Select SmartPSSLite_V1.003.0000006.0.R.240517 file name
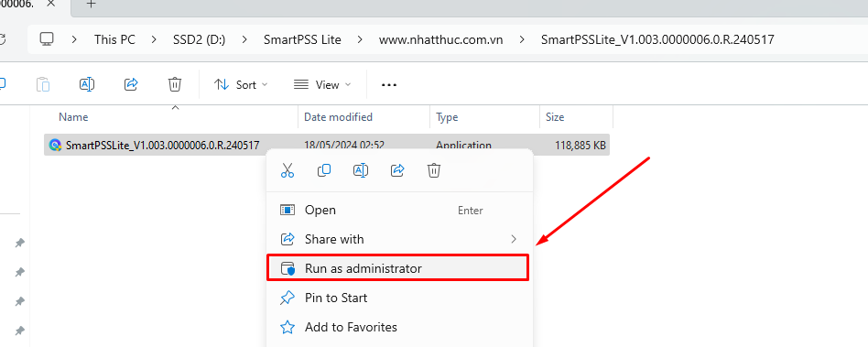Screen dimensions: 868x347 [163, 146]
